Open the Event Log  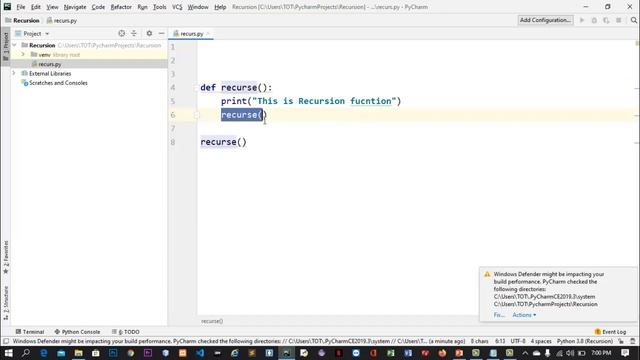tap(611, 332)
